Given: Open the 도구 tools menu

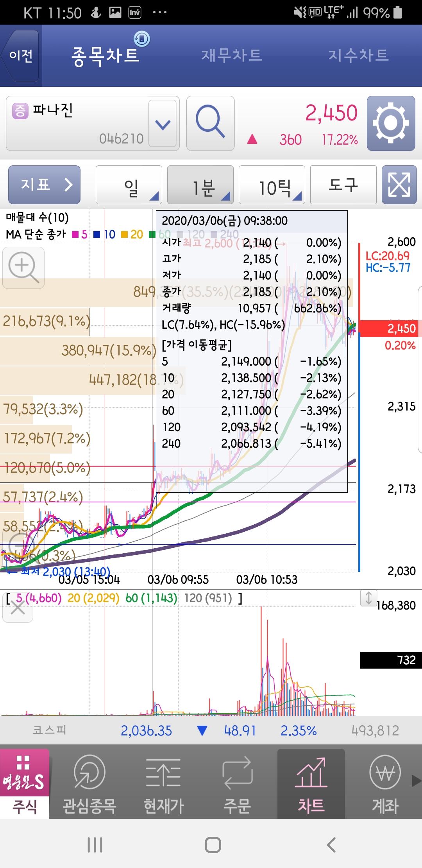Looking at the screenshot, I should click(x=343, y=185).
